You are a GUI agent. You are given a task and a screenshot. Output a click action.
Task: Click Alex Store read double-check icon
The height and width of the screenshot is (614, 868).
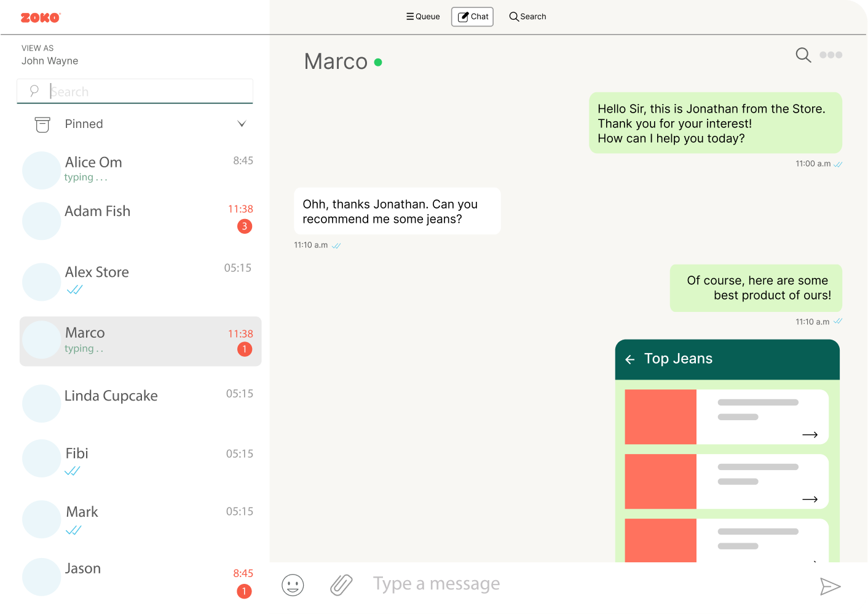[x=74, y=290]
